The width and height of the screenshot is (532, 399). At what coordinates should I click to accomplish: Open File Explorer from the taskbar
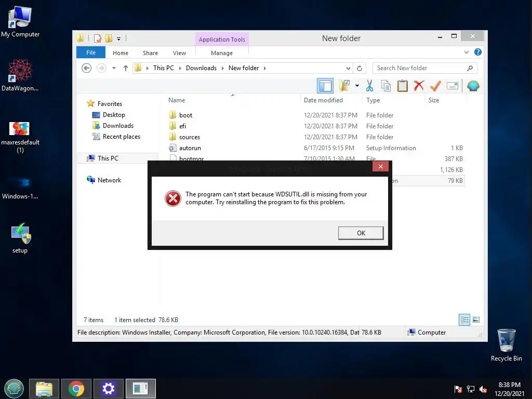click(x=44, y=389)
